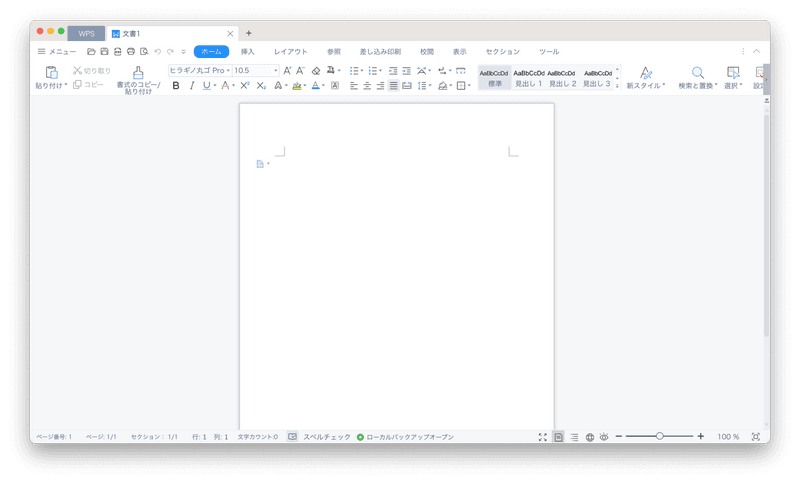
Task: Switch to the 挿入 ribbon tab
Action: 247,52
